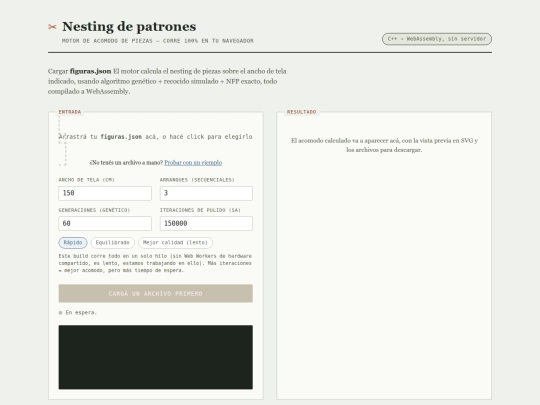The height and width of the screenshot is (405, 540).
Task: Open the Probar con un ejemplo link
Action: click(193, 163)
